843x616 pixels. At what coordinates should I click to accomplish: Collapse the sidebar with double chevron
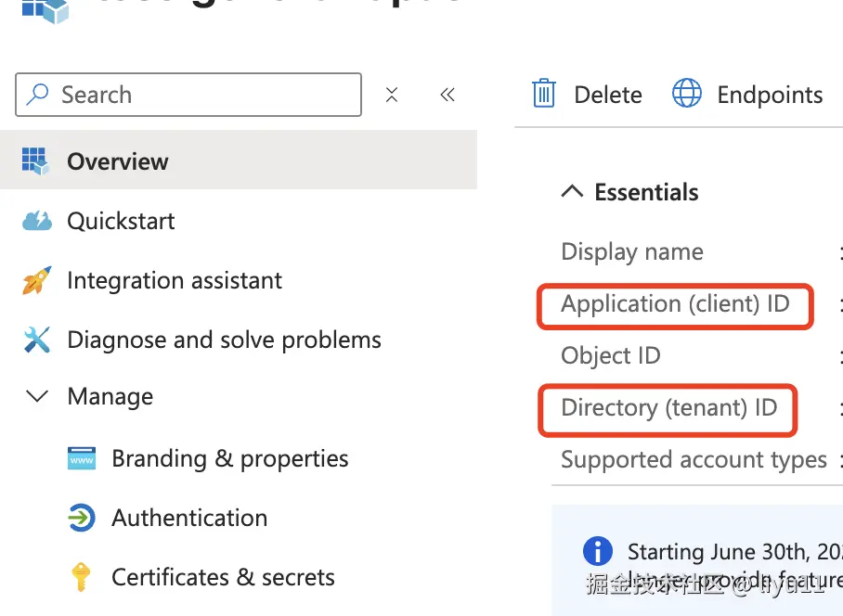click(x=447, y=95)
